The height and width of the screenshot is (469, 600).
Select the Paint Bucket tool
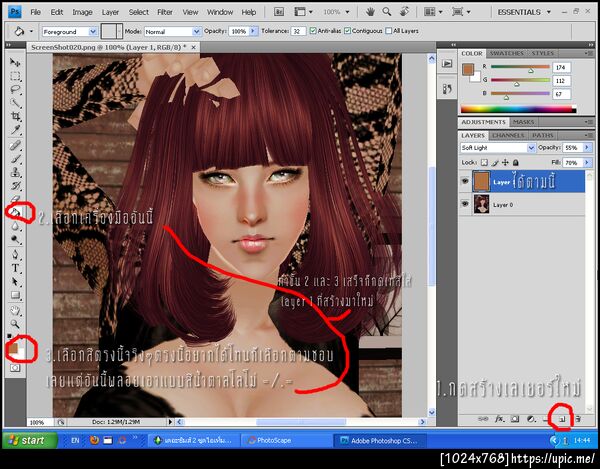(15, 212)
